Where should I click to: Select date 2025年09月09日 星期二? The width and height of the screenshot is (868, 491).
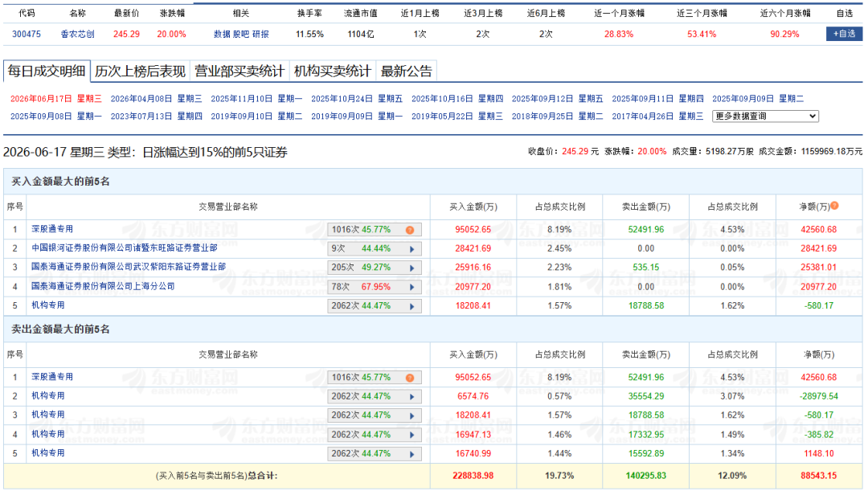(x=758, y=99)
